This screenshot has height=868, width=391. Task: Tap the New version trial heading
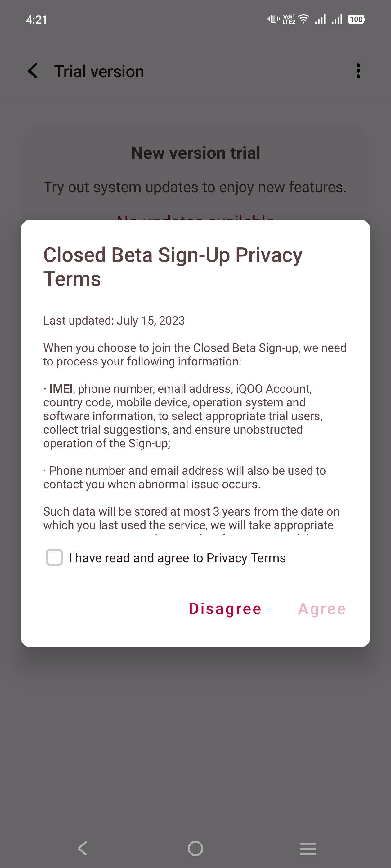coord(196,153)
